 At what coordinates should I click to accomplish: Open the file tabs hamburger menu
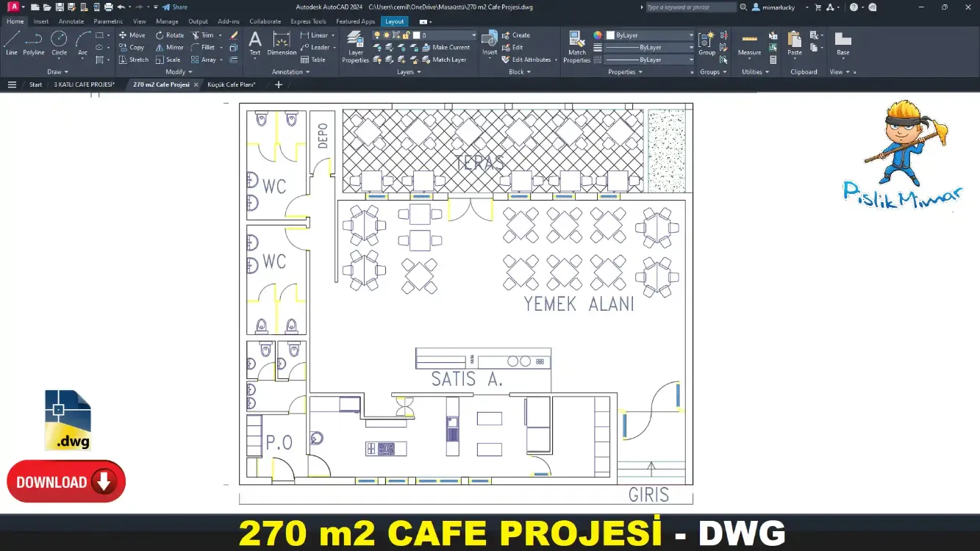(x=12, y=84)
